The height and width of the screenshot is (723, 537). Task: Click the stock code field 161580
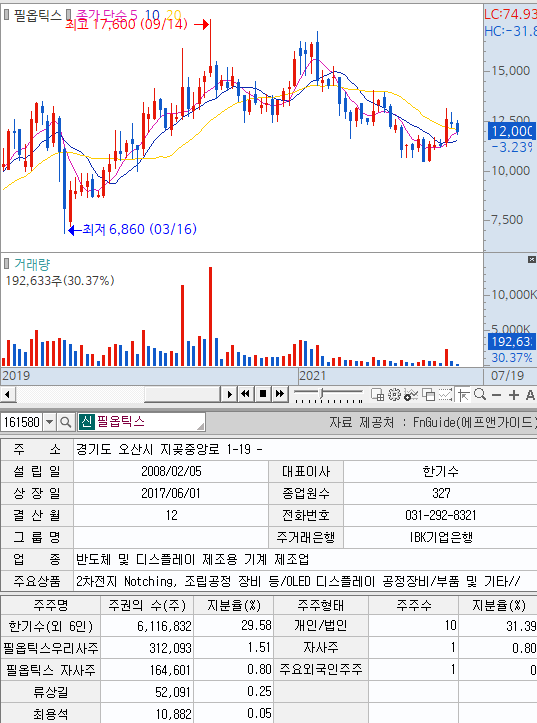pyautogui.click(x=22, y=422)
